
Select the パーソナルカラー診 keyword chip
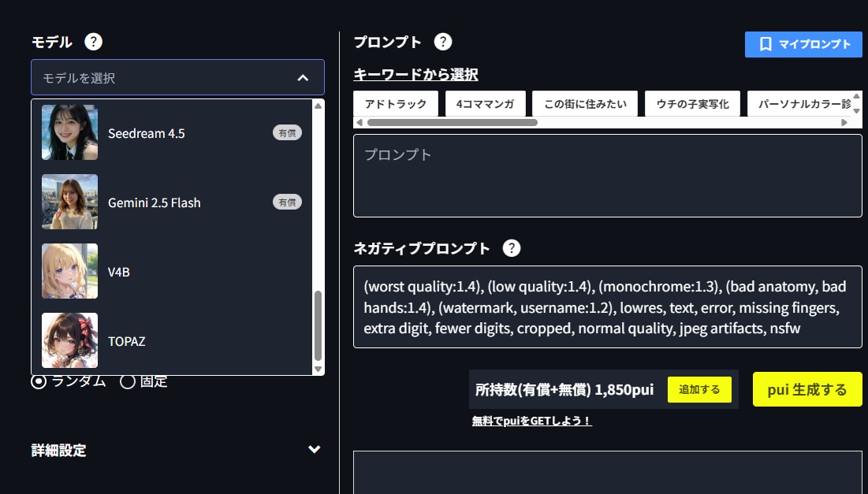coord(800,103)
